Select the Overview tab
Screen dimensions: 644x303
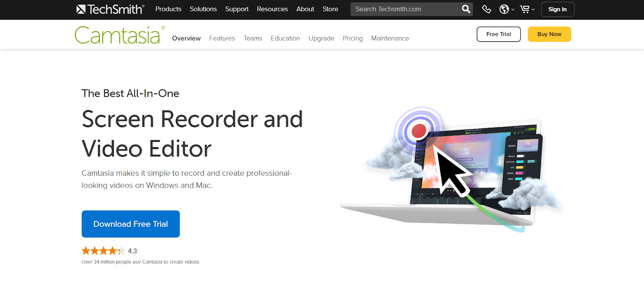click(186, 38)
